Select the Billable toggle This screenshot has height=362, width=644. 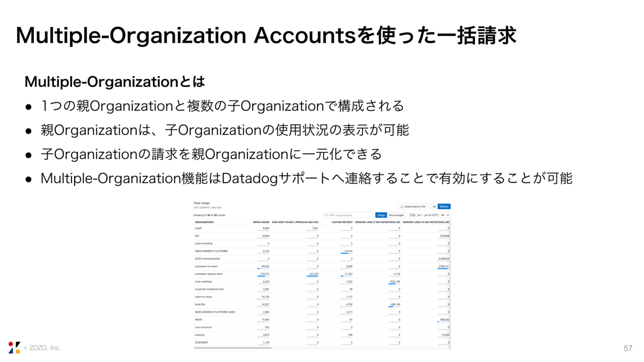click(x=444, y=206)
